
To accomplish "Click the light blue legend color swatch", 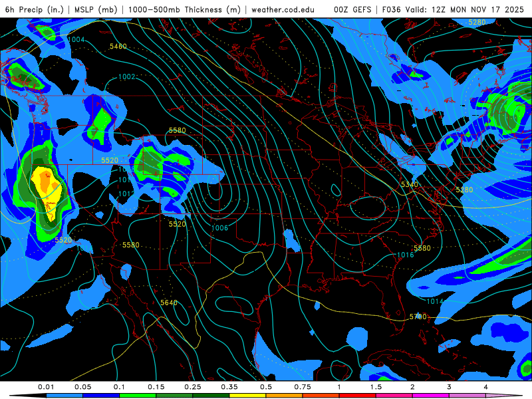I will [x=65, y=396].
